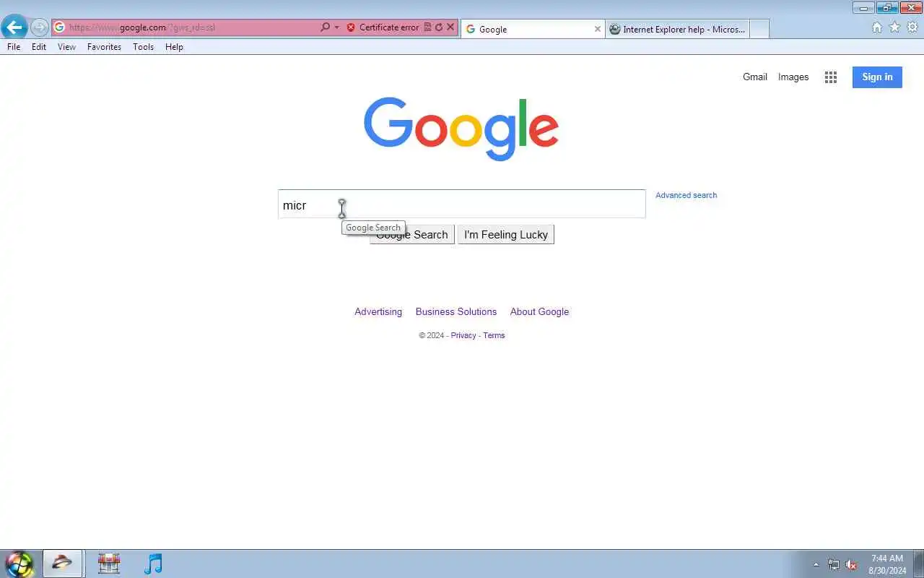Open the Certificate error security report
This screenshot has width=924, height=578.
(x=383, y=27)
